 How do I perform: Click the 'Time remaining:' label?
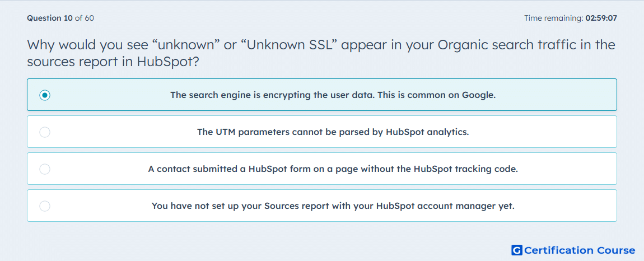tap(554, 18)
